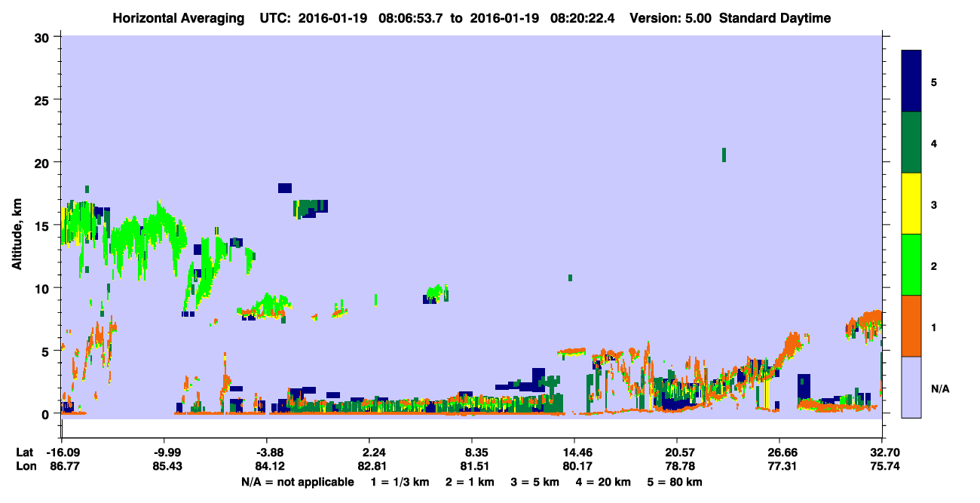Click the latitude value -9.99

coord(164,452)
